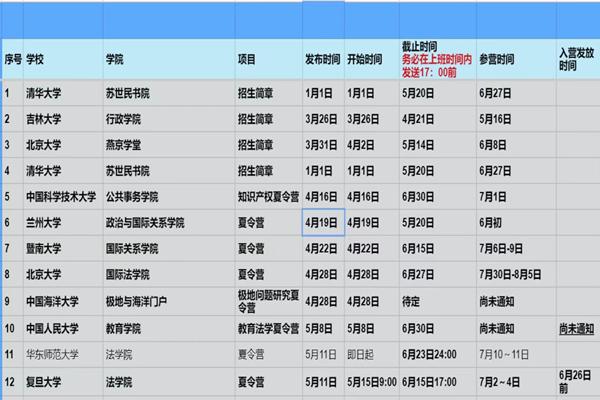The width and height of the screenshot is (600, 400).
Task: Select the 6月23日24:00 deadline cell
Action: tap(430, 353)
